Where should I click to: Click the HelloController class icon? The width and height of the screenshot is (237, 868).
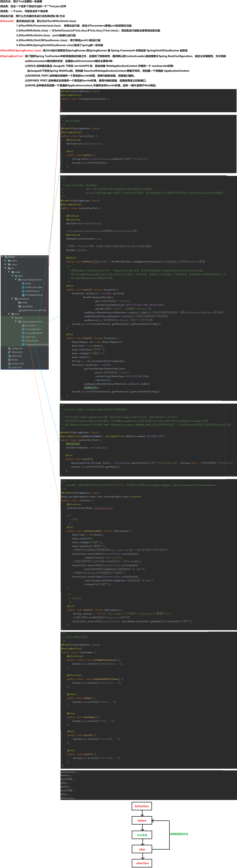[23, 287]
